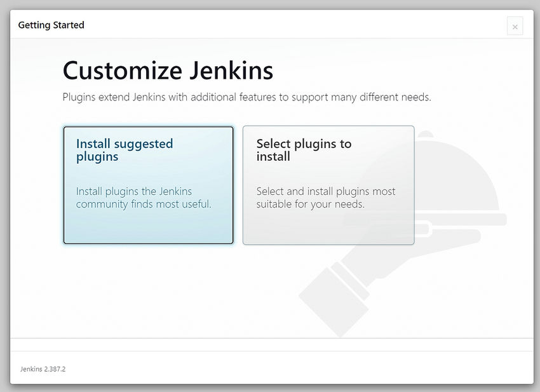This screenshot has height=392, width=540.
Task: Click the Customize Jenkins heading
Action: [x=167, y=71]
